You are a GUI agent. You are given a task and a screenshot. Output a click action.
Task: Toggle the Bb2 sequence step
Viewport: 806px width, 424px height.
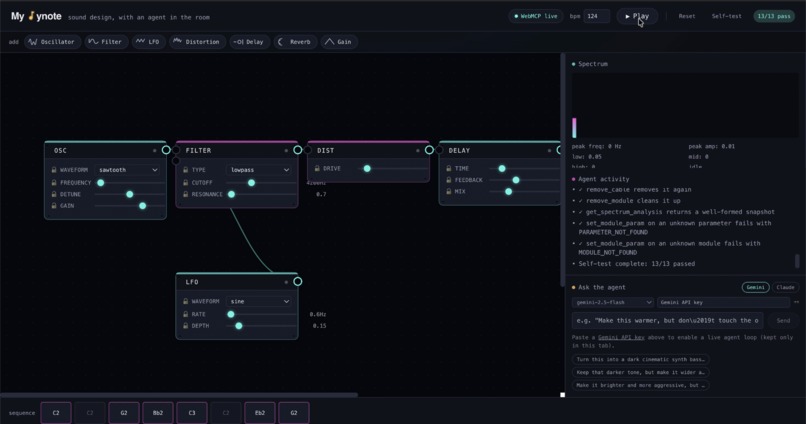158,413
